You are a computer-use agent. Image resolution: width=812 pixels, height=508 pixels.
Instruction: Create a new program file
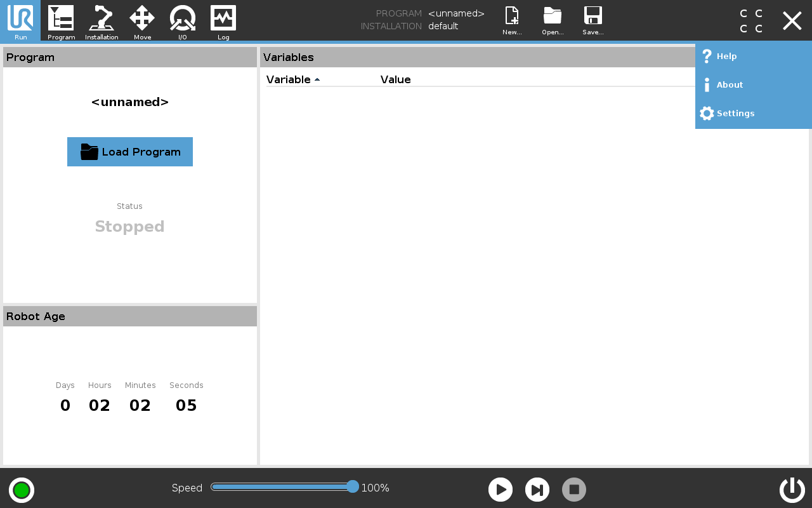coord(512,20)
